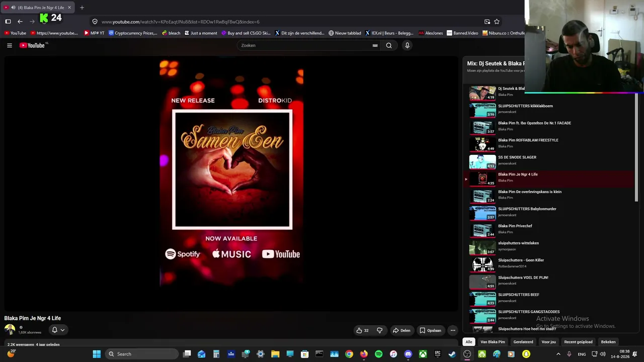This screenshot has height=362, width=644.
Task: Open the bleach bookmark
Action: 171,33
